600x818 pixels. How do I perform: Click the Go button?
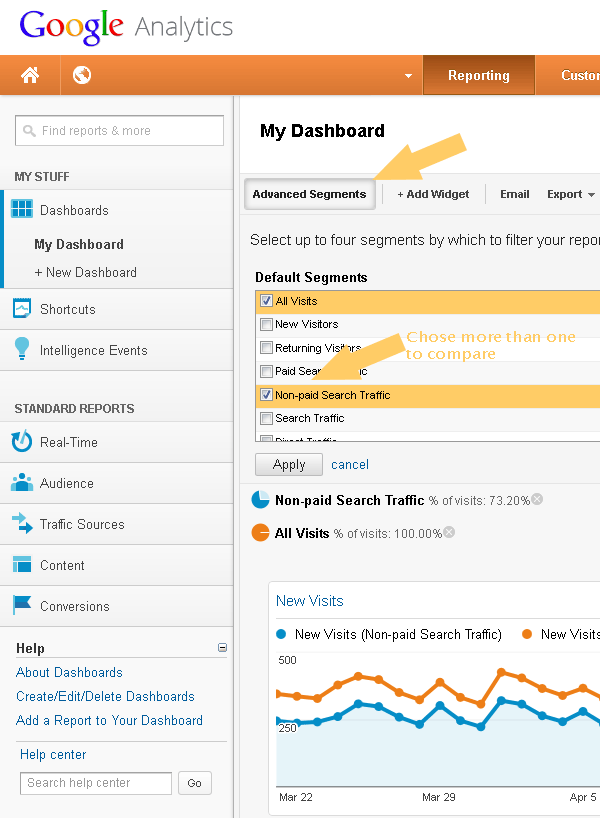195,783
